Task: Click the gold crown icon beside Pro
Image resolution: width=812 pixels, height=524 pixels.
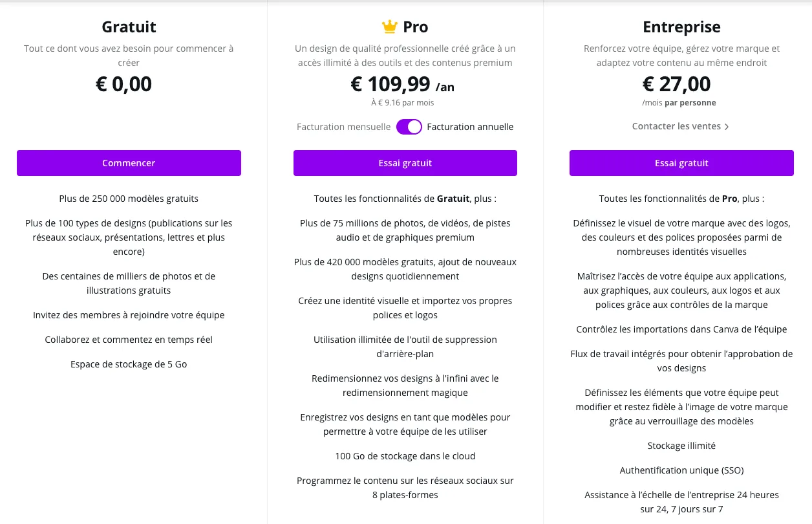Action: point(389,27)
